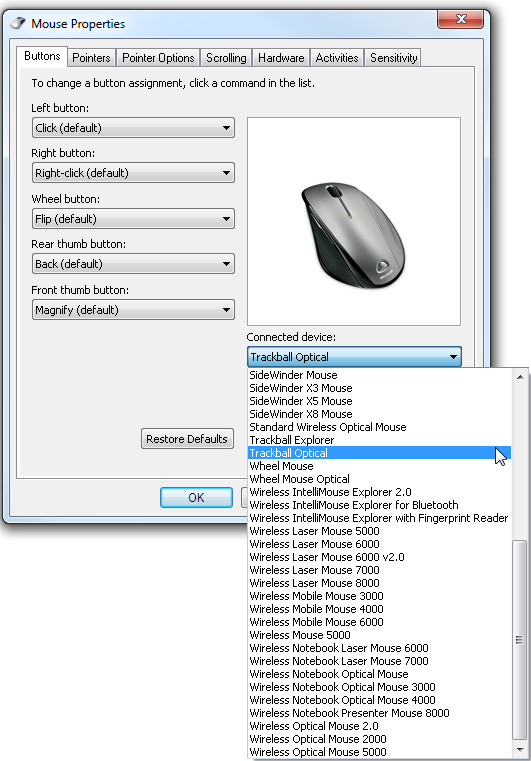Click the Restore Defaults button
The image size is (531, 761).
pos(187,439)
